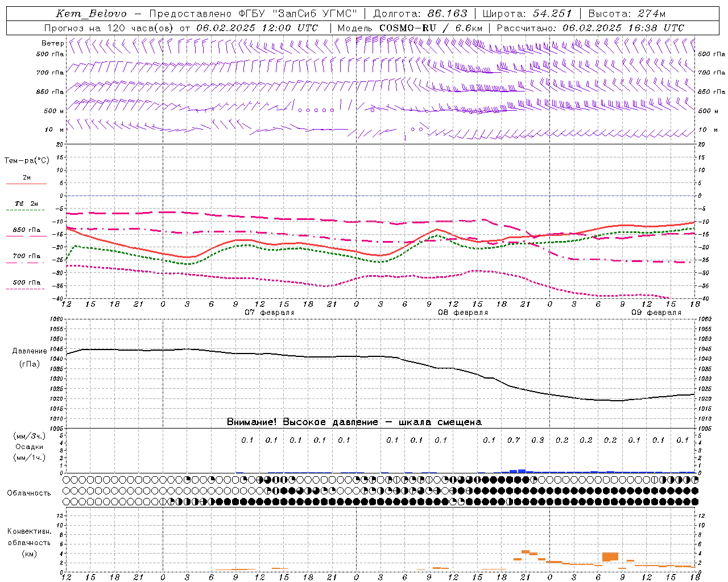
Task: Click the 0.7 precipitation amount
Action: click(514, 440)
